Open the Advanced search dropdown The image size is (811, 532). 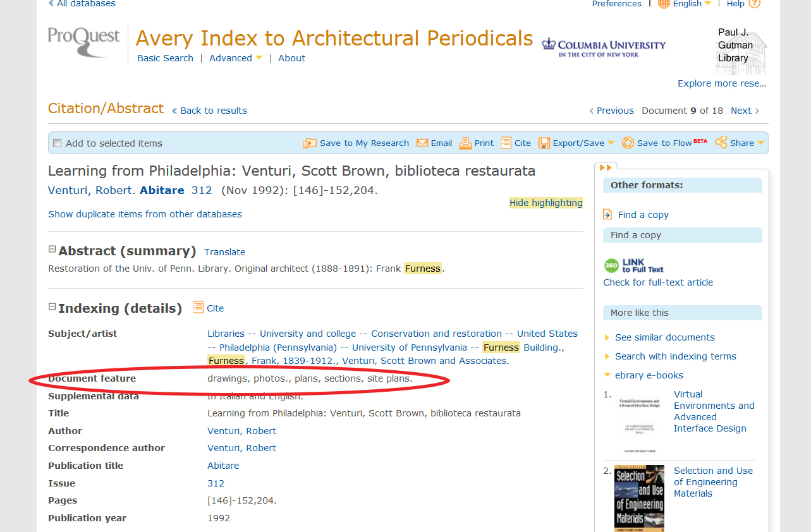coord(259,58)
